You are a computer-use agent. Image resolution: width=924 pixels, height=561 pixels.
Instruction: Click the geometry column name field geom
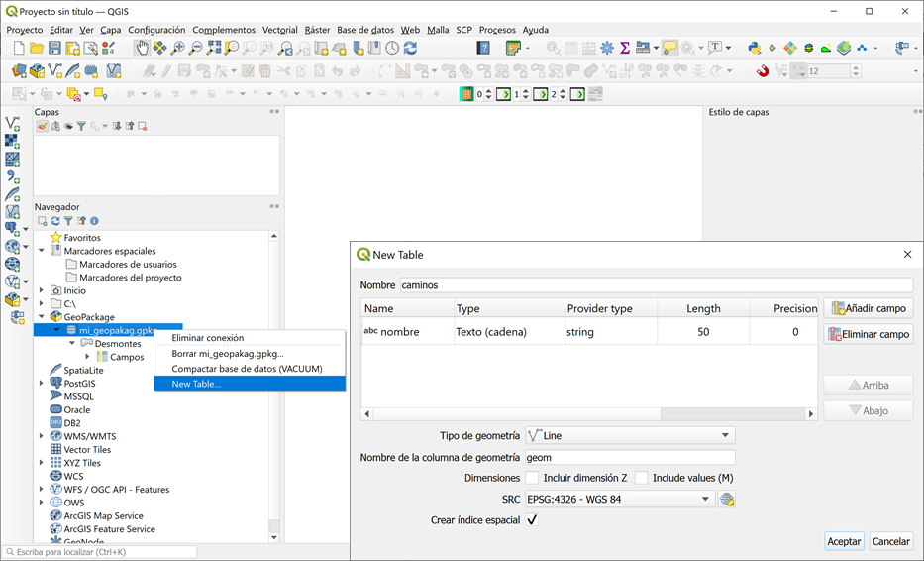tap(630, 458)
